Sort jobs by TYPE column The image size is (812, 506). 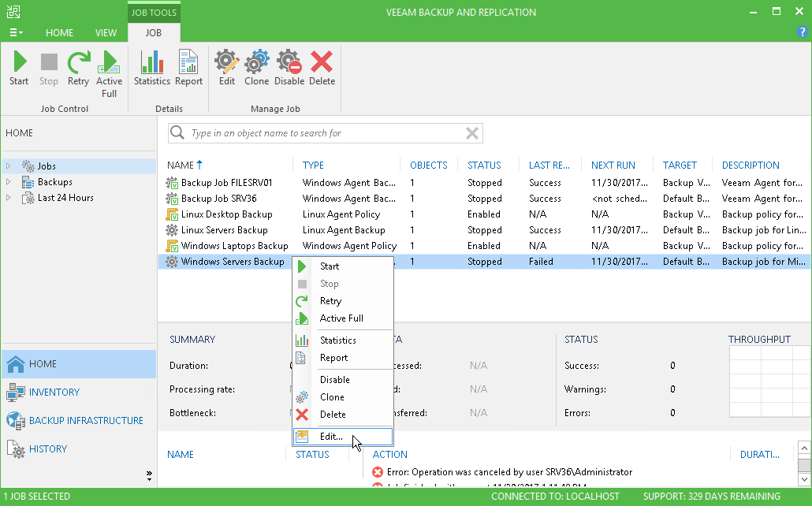[x=313, y=166]
